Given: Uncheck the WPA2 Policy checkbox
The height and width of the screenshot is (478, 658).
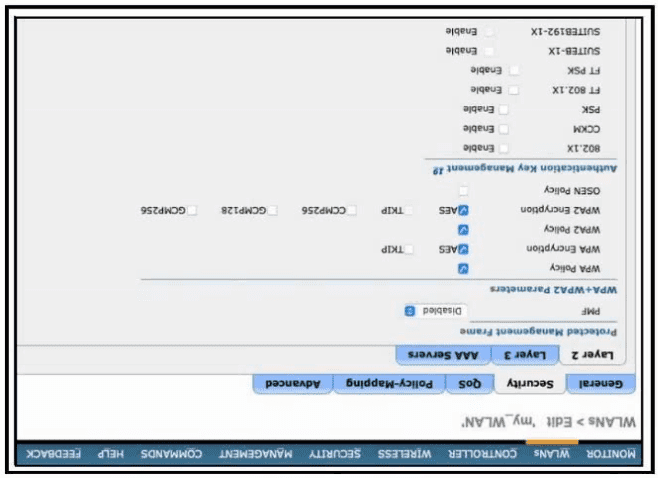Looking at the screenshot, I should (x=463, y=229).
